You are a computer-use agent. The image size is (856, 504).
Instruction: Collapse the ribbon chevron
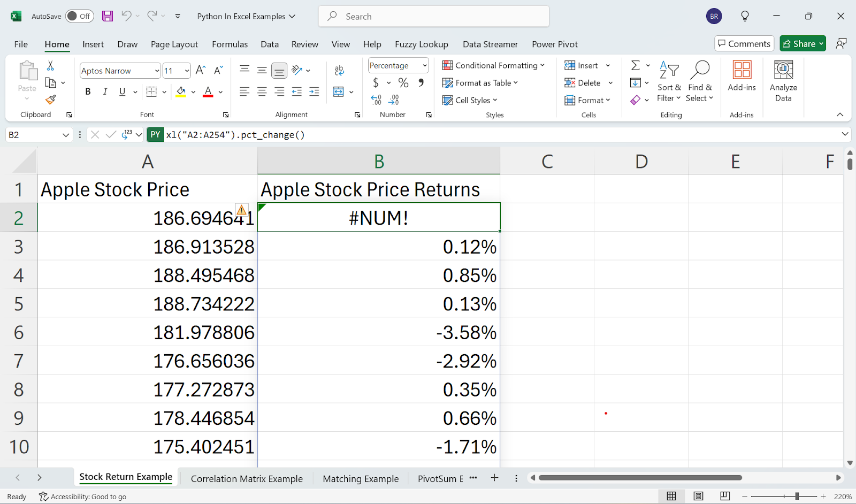coord(840,114)
